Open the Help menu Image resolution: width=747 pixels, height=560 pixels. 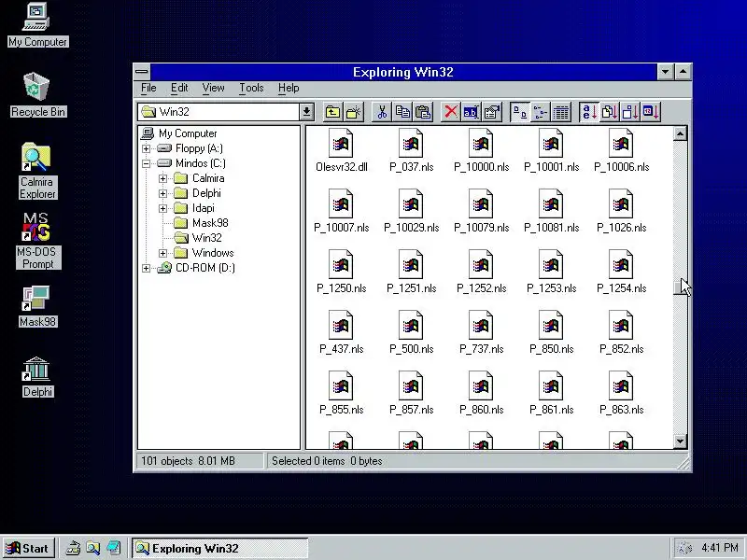289,88
